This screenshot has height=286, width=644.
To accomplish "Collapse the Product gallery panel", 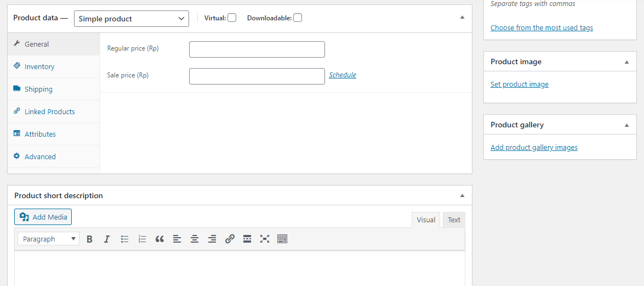I will point(626,125).
